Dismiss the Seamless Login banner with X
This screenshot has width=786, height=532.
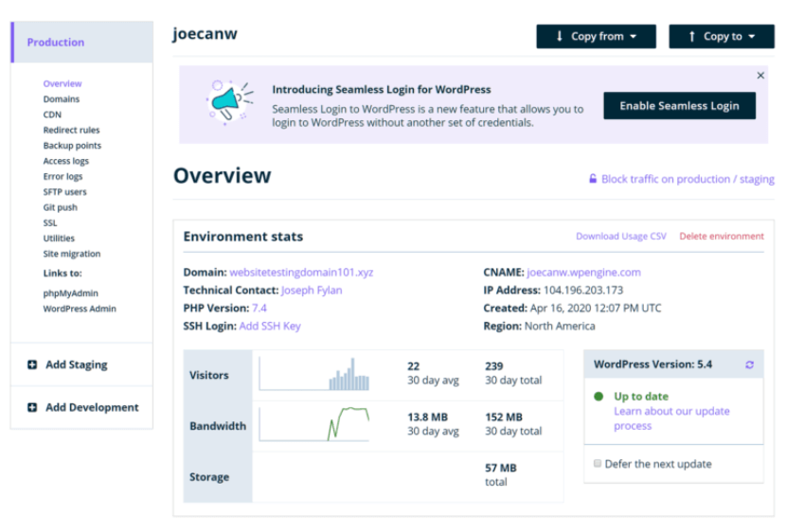[x=760, y=75]
